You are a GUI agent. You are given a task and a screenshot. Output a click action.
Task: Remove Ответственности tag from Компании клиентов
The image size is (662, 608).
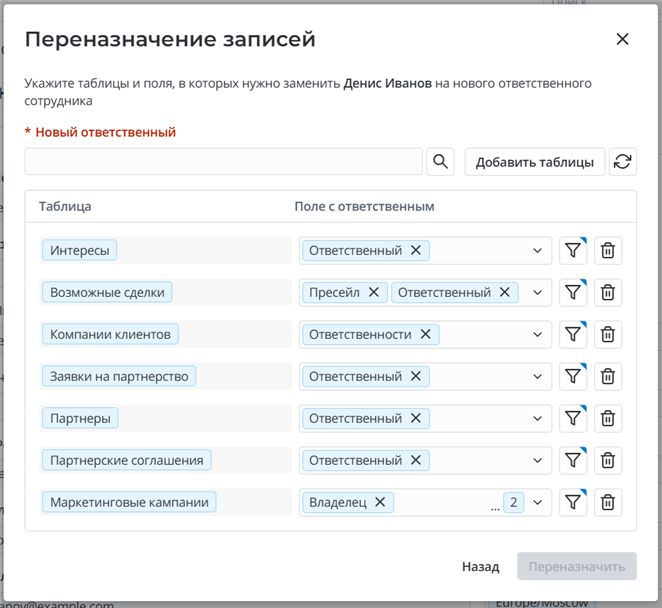pyautogui.click(x=425, y=335)
